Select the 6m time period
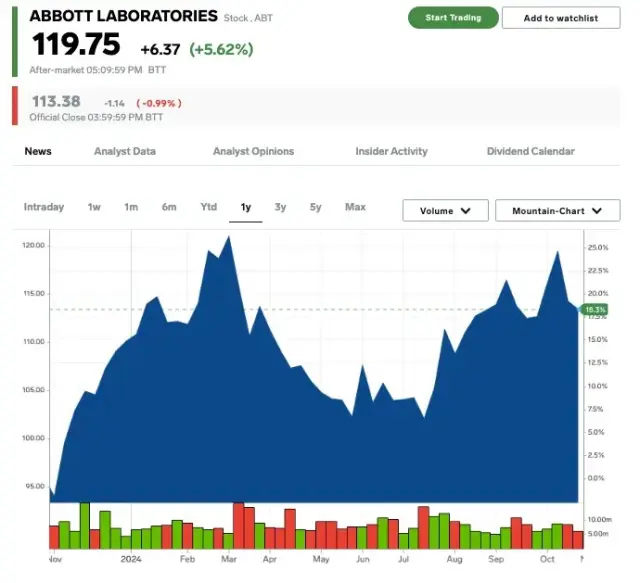 click(x=169, y=207)
